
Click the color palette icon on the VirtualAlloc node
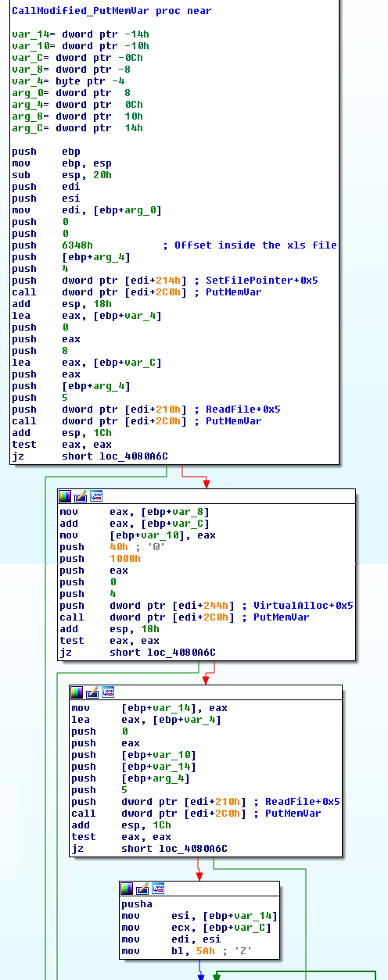tap(65, 496)
